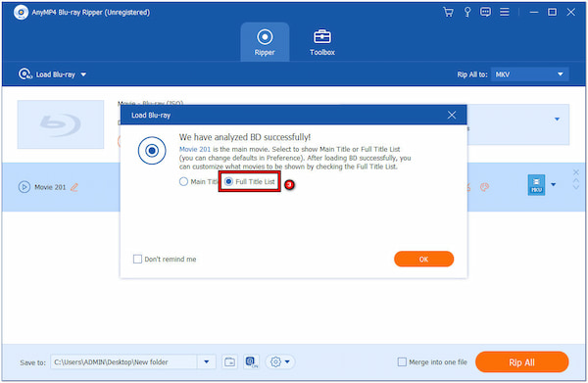588x383 pixels.
Task: Toggle GPU acceleration icon
Action: click(x=251, y=362)
